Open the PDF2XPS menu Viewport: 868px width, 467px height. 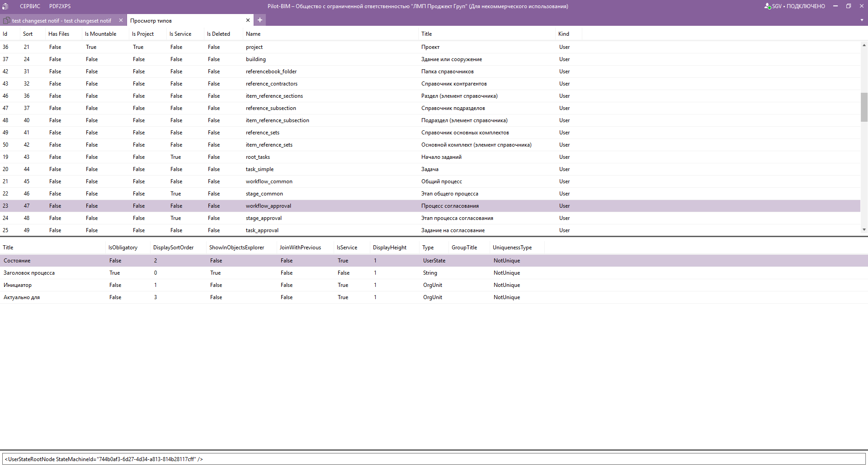pyautogui.click(x=60, y=6)
